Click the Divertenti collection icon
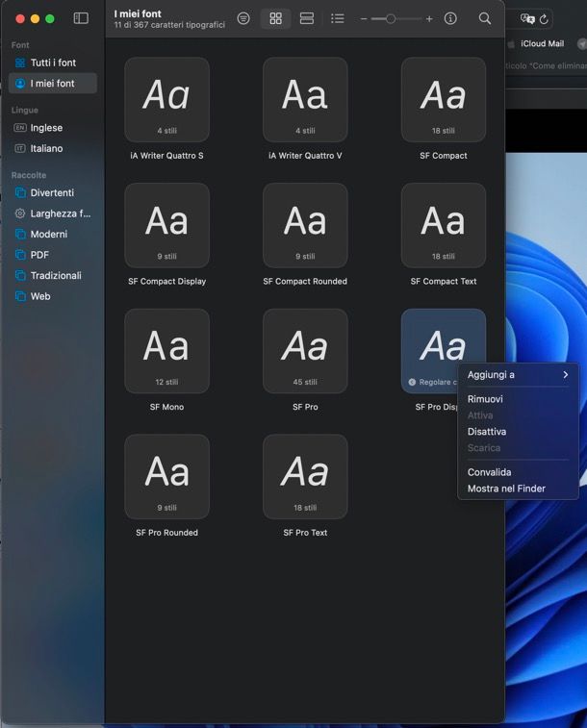587x728 pixels. pos(20,192)
